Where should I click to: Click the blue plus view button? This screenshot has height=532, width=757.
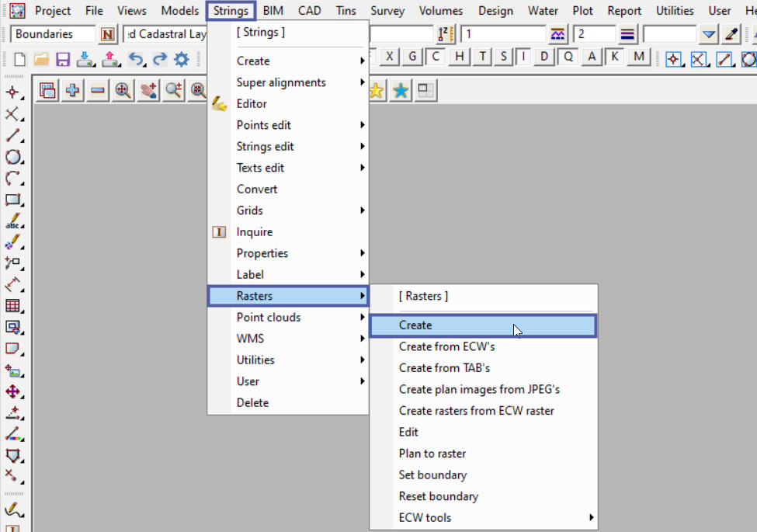click(x=72, y=91)
